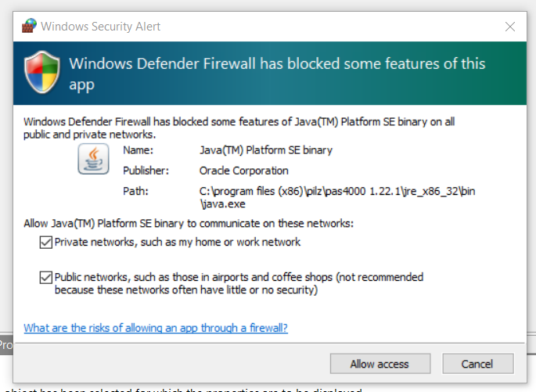Click the Allow access button
The height and width of the screenshot is (392, 536).
click(380, 364)
